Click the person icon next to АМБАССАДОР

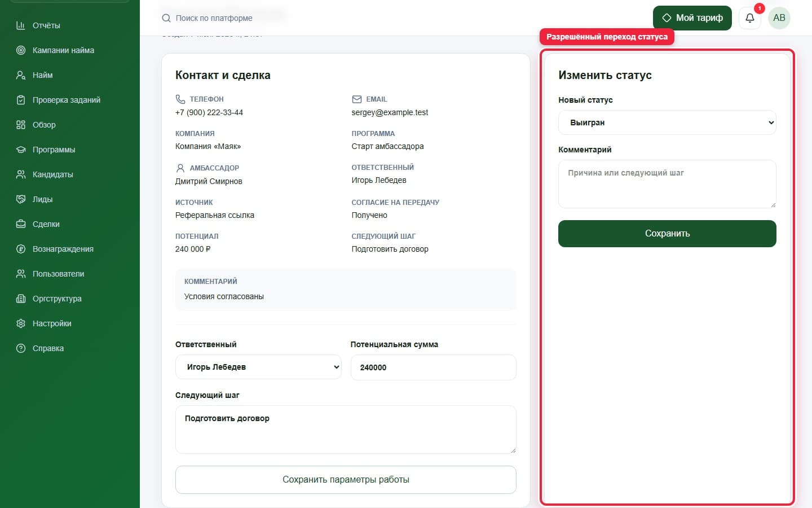[180, 168]
